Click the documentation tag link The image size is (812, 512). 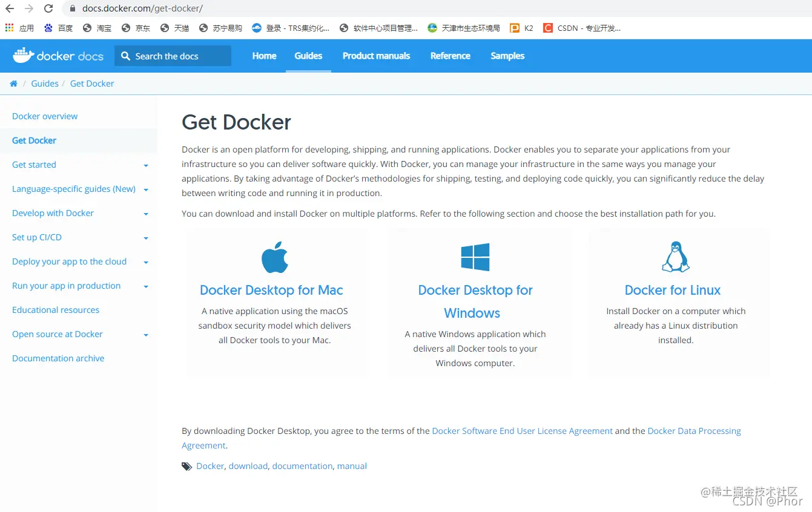(302, 466)
